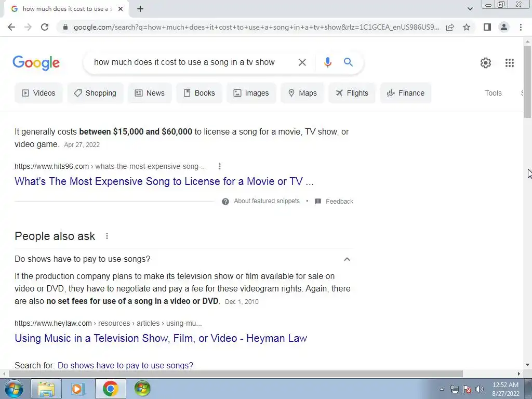Click the browser back arrow
The image size is (532, 399).
11,27
